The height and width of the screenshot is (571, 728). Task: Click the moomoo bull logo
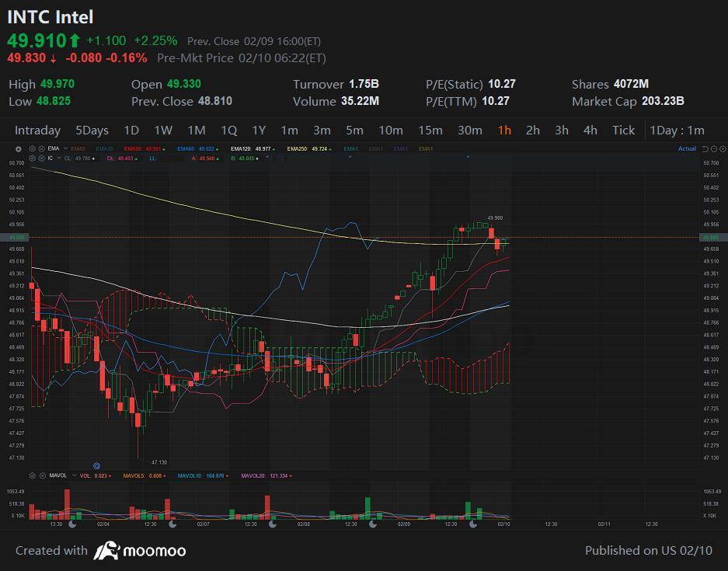click(106, 551)
